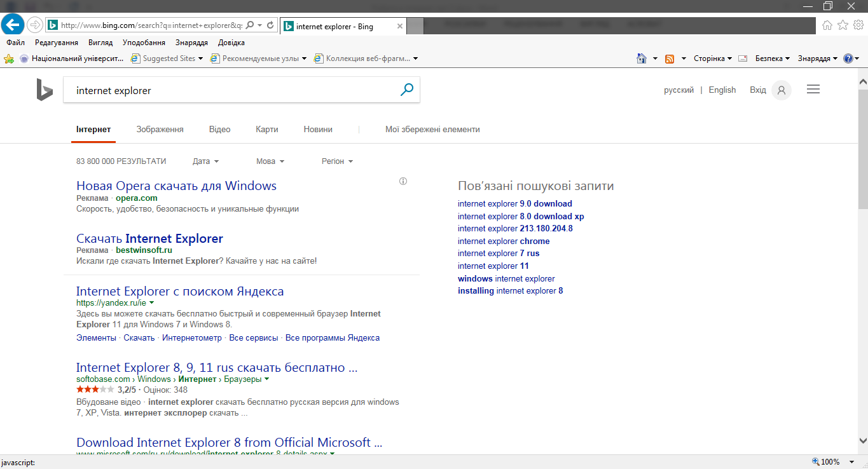Open the Сторінка command bar dropdown
This screenshot has height=469, width=868.
point(712,58)
